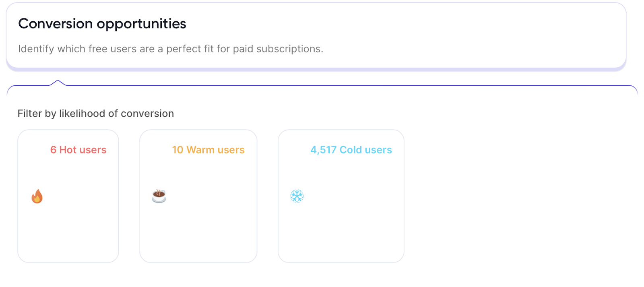
Task: Click the caret pointer notch above filter panel
Action: click(x=58, y=83)
